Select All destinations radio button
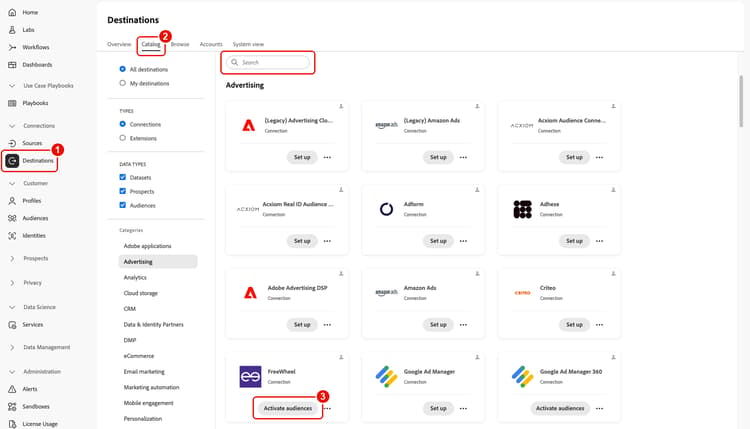Screen dimensions: 750x429 [x=122, y=69]
